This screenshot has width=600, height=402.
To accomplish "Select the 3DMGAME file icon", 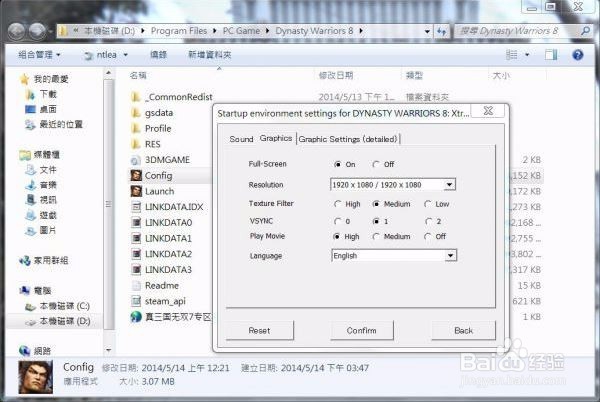I will tap(135, 160).
